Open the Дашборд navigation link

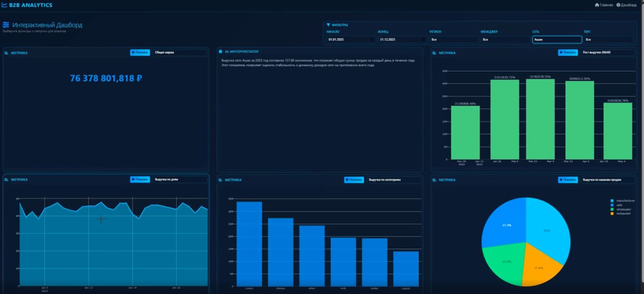tap(627, 5)
